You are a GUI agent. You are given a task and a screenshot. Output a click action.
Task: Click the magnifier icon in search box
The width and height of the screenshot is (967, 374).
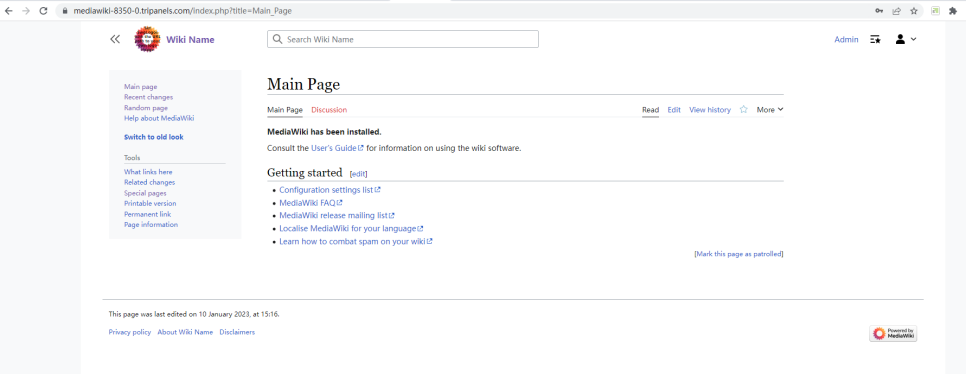[278, 39]
